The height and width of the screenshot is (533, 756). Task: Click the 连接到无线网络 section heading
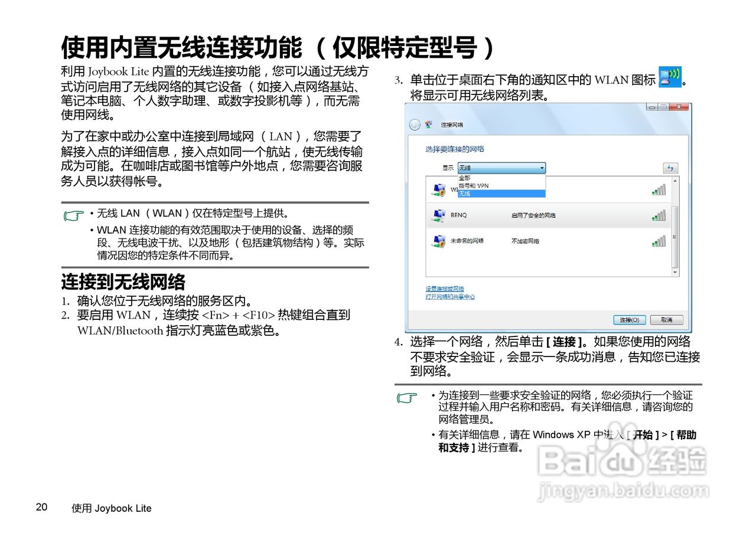pyautogui.click(x=123, y=282)
